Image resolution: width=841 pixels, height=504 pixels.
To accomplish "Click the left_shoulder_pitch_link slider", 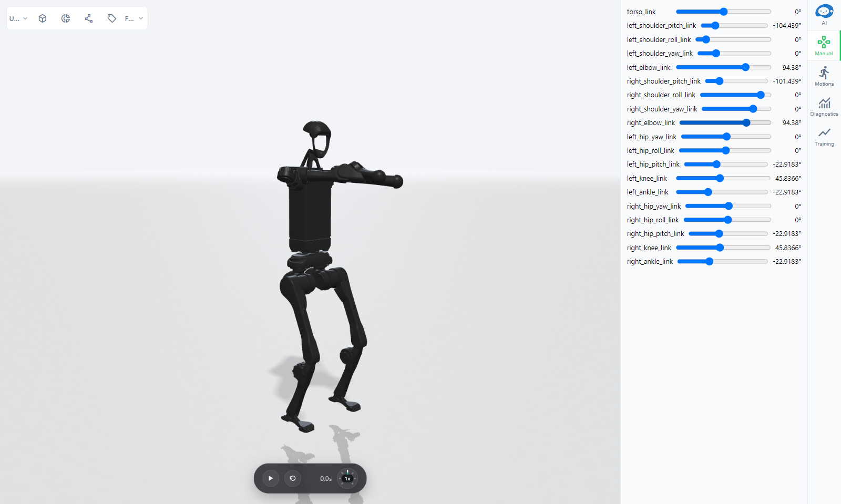I will (x=734, y=25).
